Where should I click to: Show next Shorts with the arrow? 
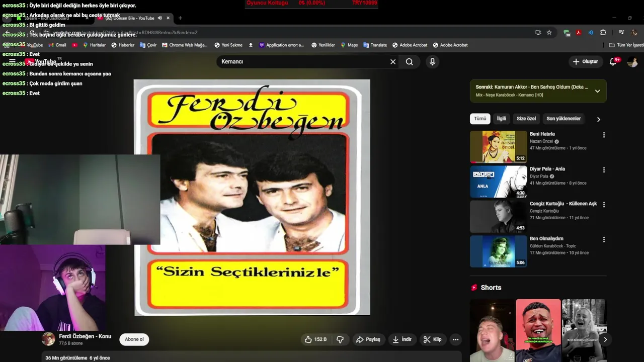pyautogui.click(x=605, y=339)
